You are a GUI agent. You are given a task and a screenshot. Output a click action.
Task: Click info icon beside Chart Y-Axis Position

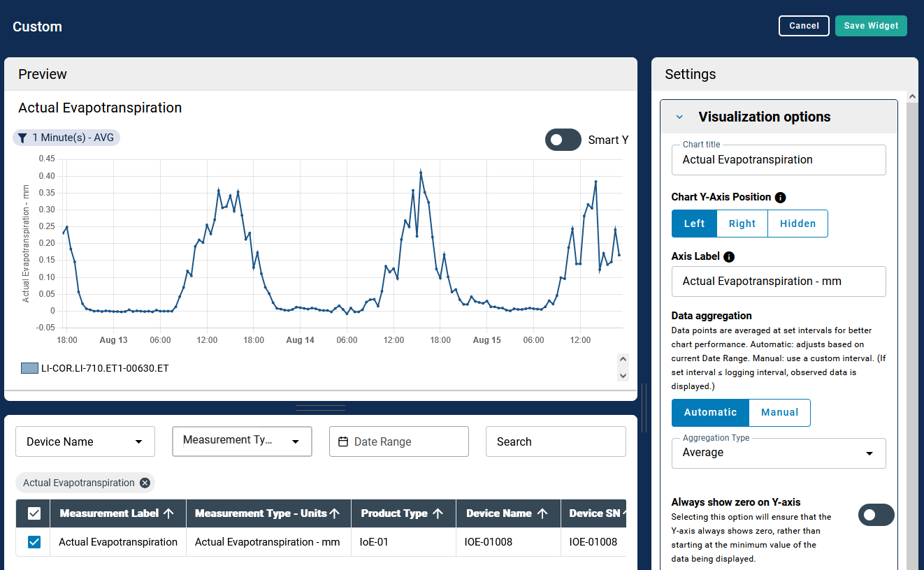click(781, 198)
